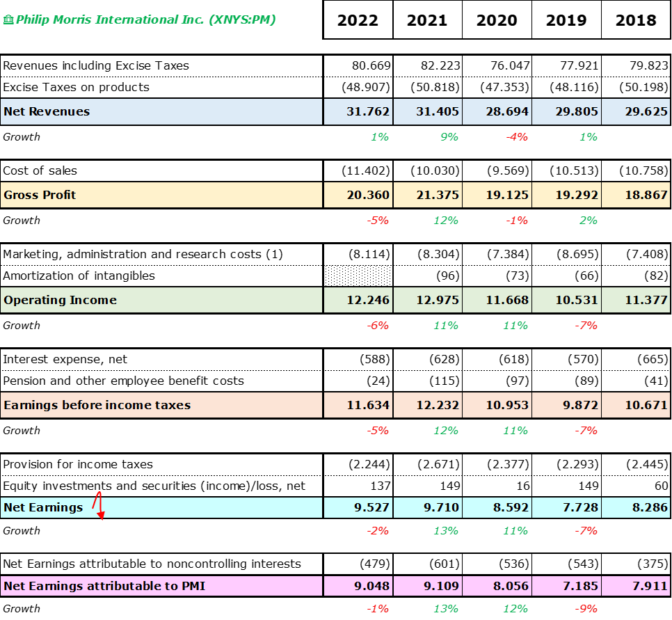Image resolution: width=672 pixels, height=620 pixels.
Task: Click the Cost of sales label
Action: pos(40,170)
